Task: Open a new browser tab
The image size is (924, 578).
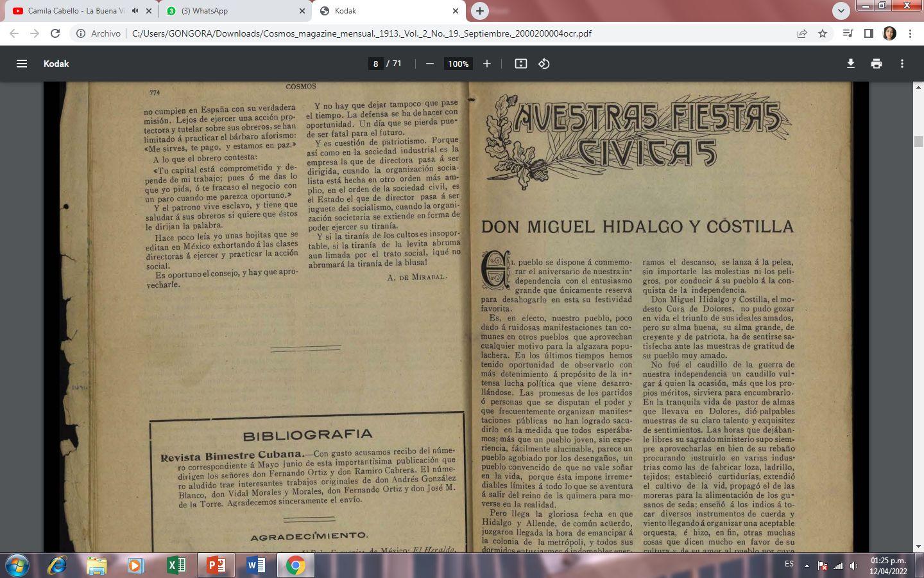Action: tap(479, 11)
